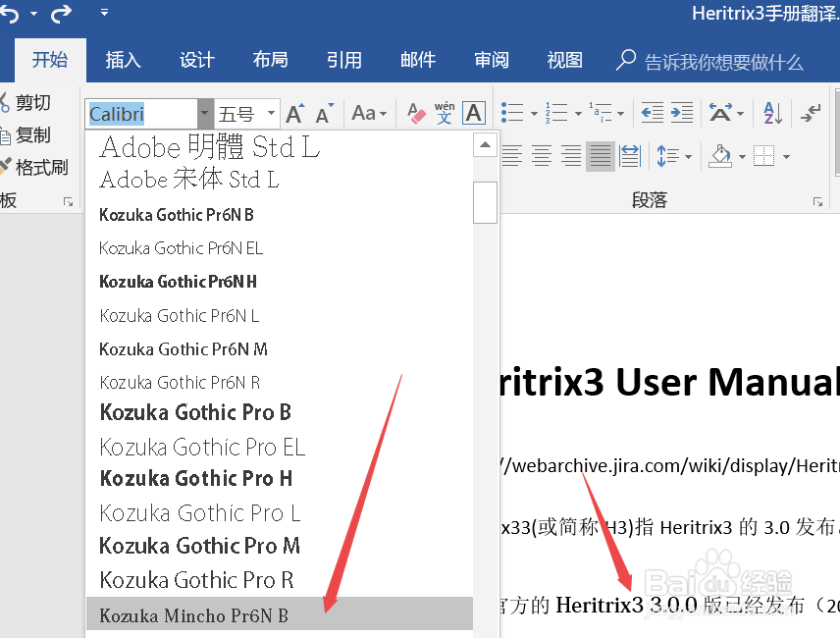This screenshot has height=638, width=840.
Task: Click the Redo arrow icon
Action: (x=61, y=14)
